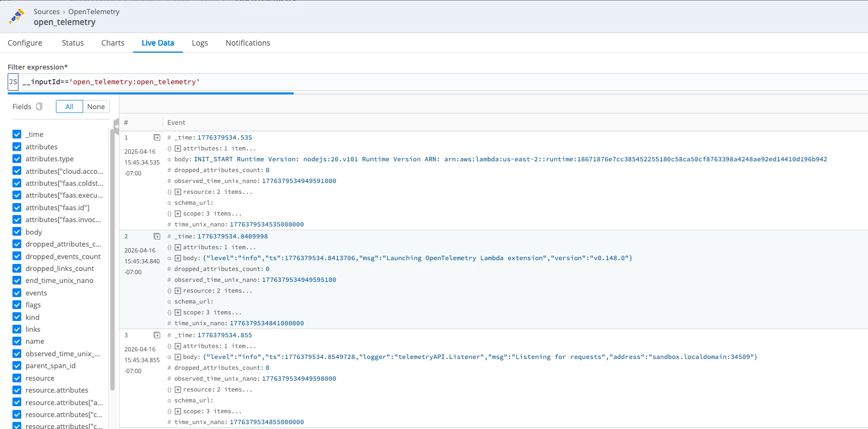Expand attributes in event 3

(x=178, y=346)
